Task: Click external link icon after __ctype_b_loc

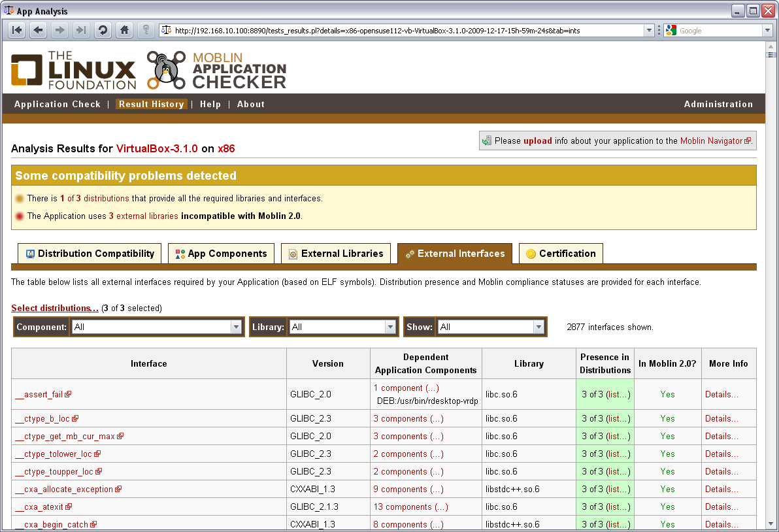Action: coord(75,418)
